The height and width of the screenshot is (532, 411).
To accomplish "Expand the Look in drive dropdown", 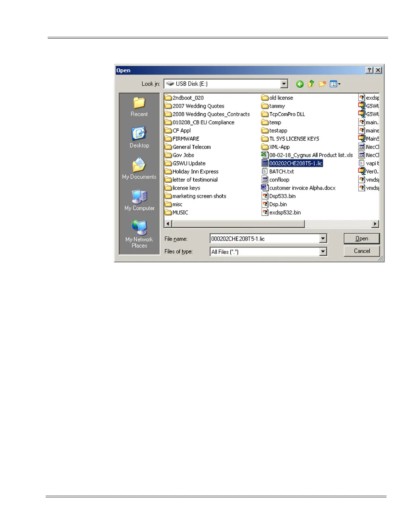I will (284, 84).
